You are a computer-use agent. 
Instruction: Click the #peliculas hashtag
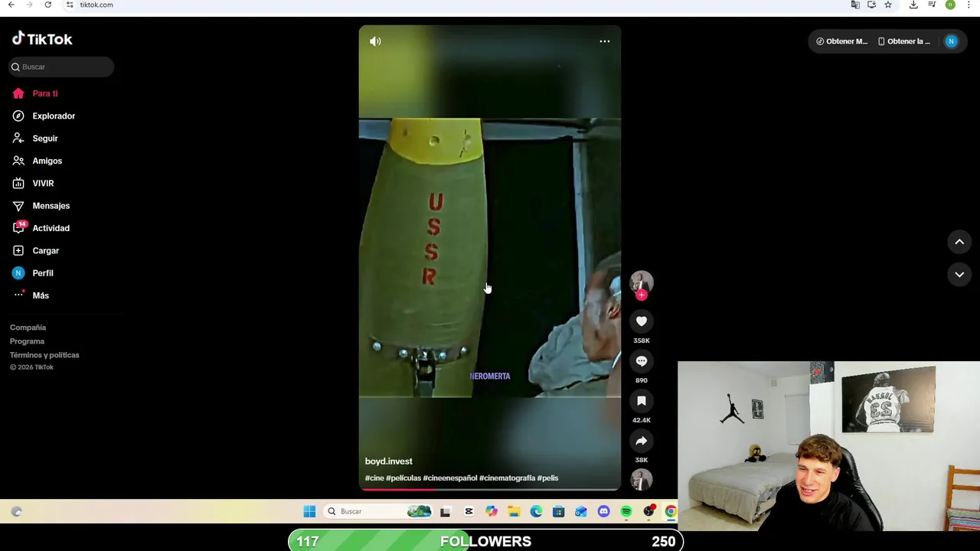pyautogui.click(x=403, y=478)
